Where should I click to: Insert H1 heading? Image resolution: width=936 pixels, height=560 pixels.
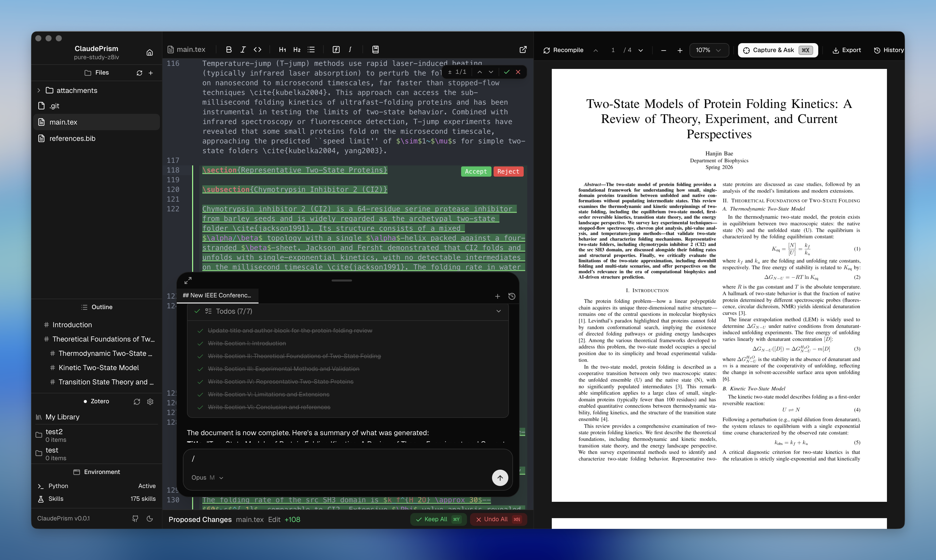(282, 50)
